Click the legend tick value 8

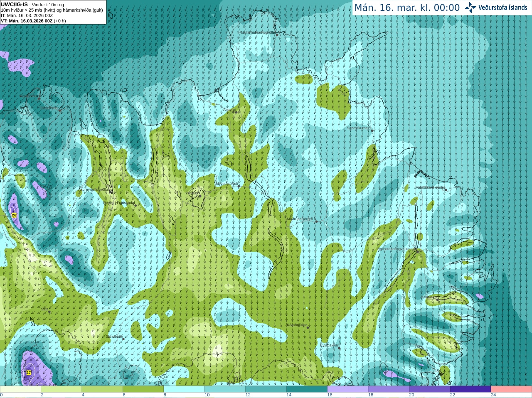165,395
